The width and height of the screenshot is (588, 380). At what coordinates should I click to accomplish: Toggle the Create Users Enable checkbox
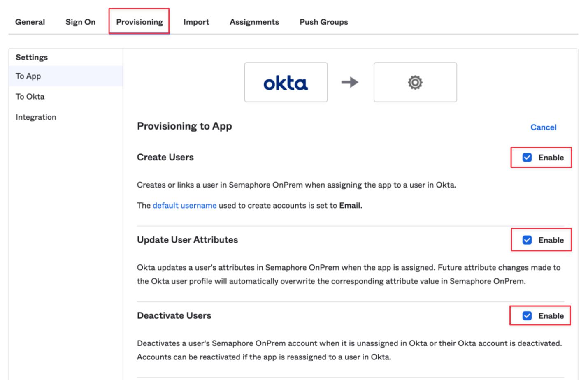coord(527,158)
